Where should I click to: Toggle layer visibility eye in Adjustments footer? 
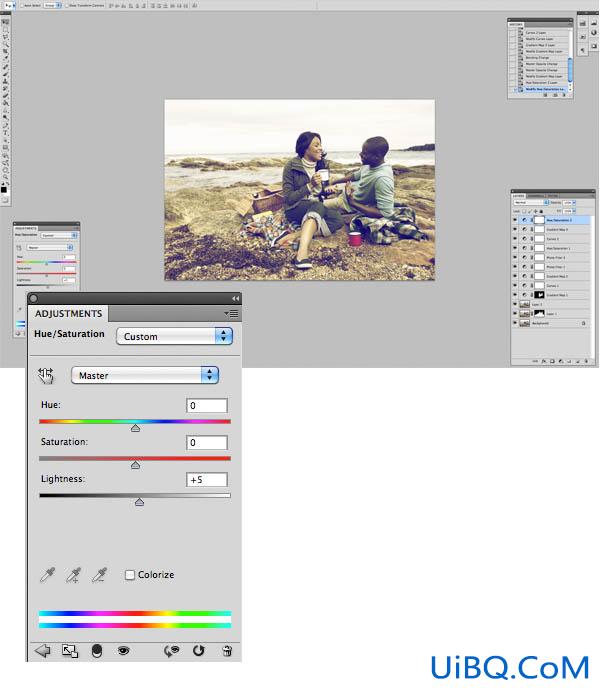pyautogui.click(x=124, y=651)
